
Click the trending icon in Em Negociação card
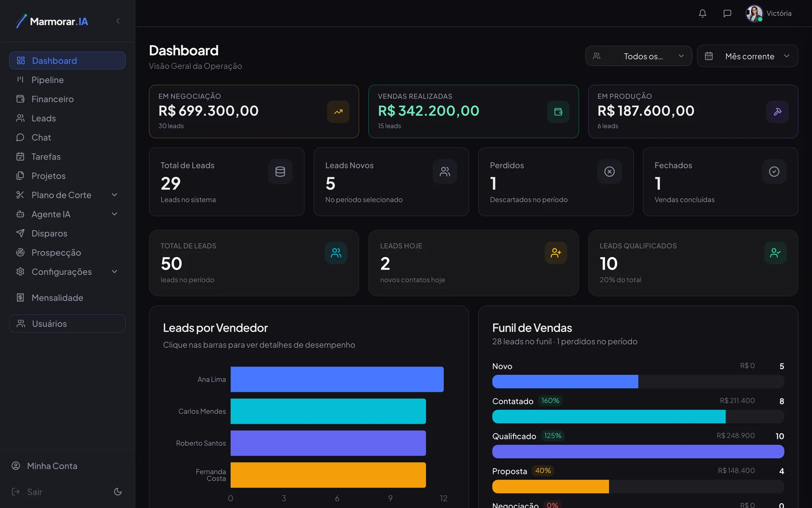[338, 112]
